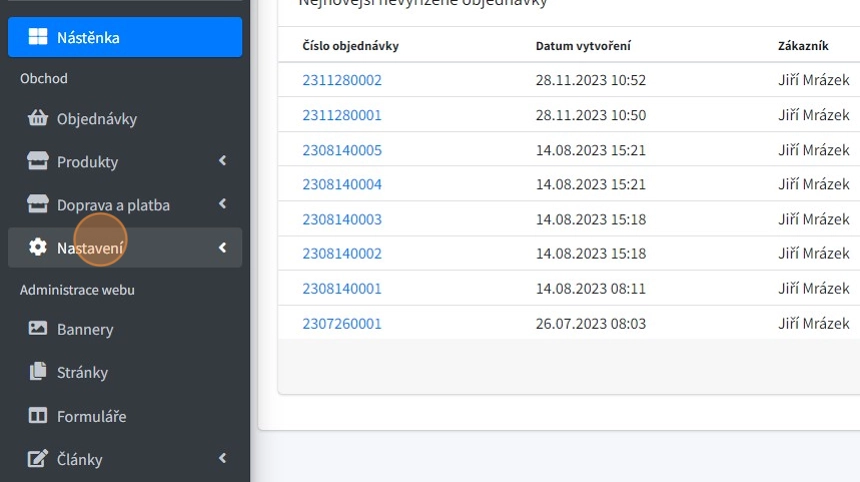Click the Objednávky shopping basket icon

[x=38, y=119]
